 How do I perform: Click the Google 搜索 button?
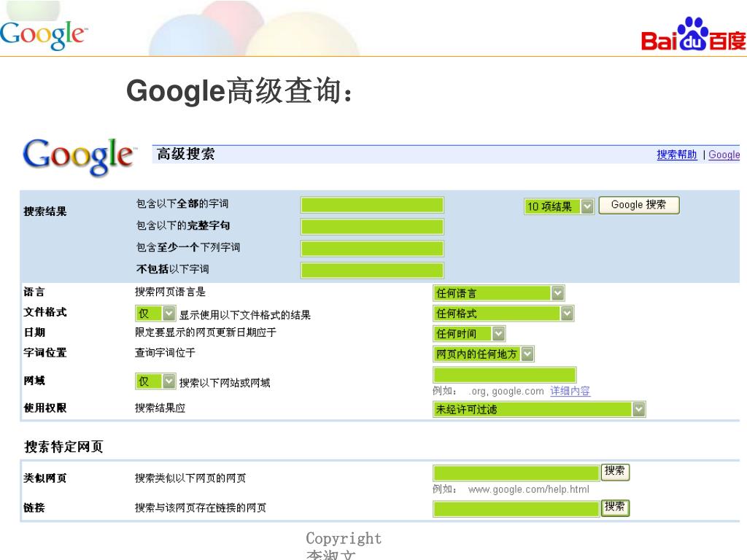tap(638, 205)
